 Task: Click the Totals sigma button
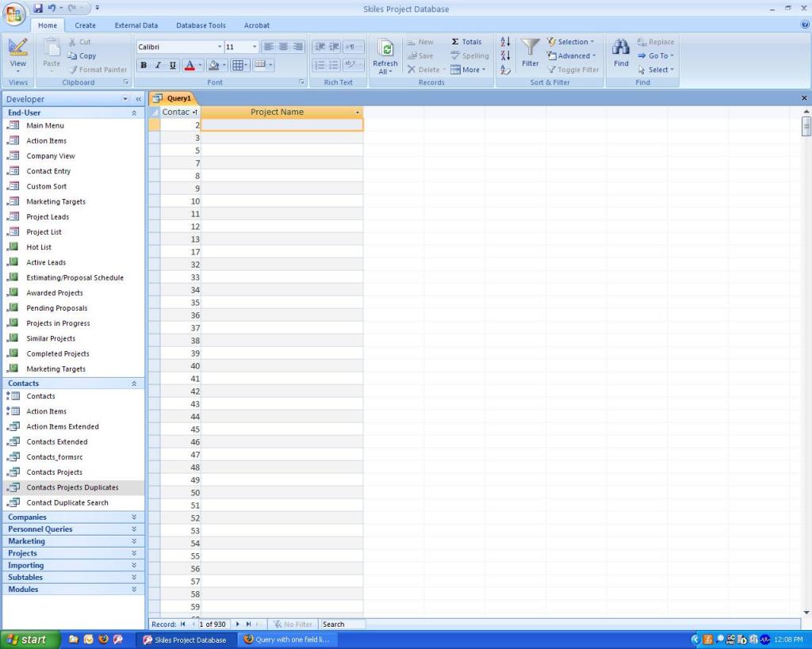point(466,42)
